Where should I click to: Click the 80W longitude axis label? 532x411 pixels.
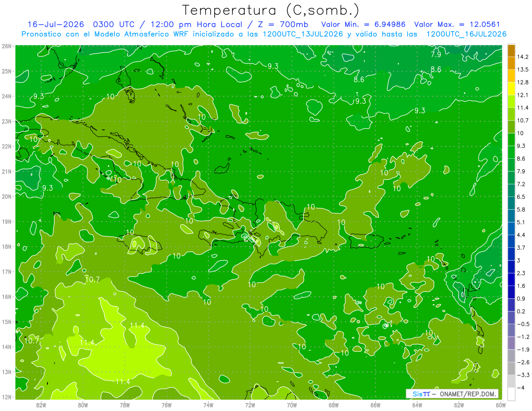point(83,405)
